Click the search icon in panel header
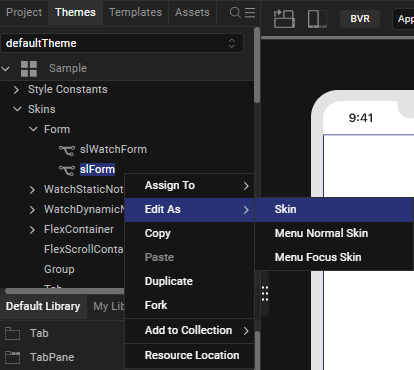Image resolution: width=414 pixels, height=370 pixels. click(x=235, y=13)
